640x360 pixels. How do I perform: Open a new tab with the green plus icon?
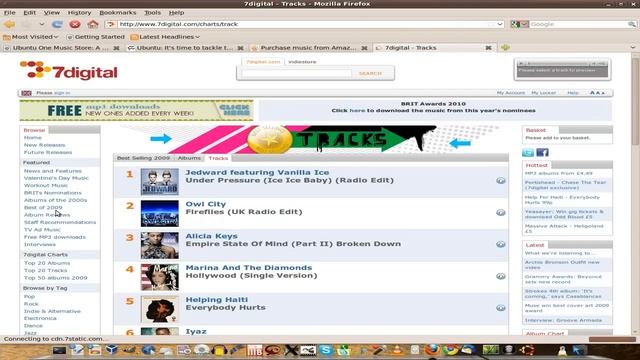tap(505, 47)
